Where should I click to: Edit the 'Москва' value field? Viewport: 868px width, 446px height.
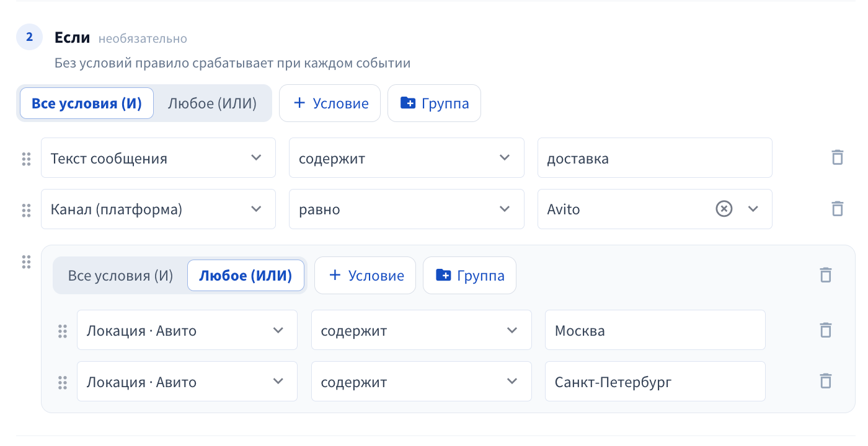click(x=655, y=330)
